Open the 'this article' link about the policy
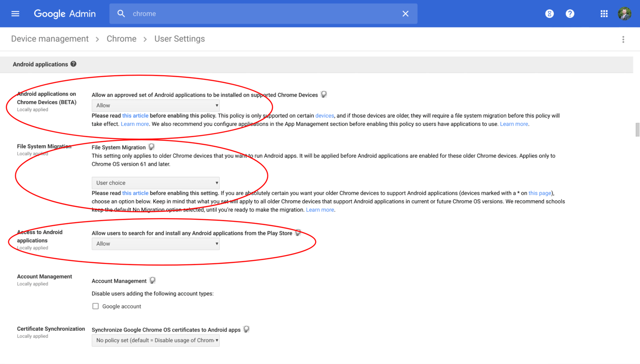Screen dimensions: 640x364 [x=135, y=115]
